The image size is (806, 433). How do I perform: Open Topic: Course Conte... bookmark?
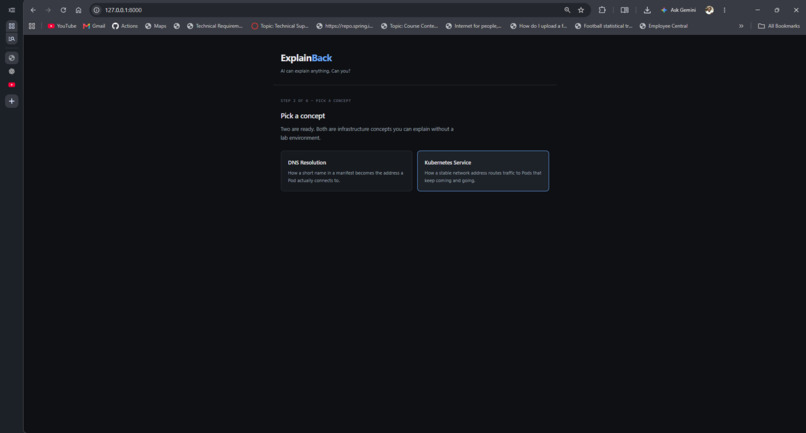409,26
